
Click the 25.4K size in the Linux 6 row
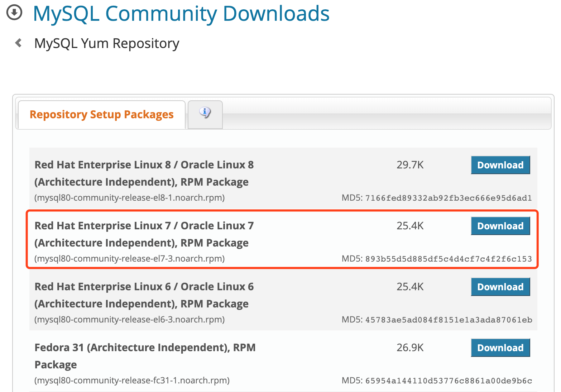[x=410, y=287]
